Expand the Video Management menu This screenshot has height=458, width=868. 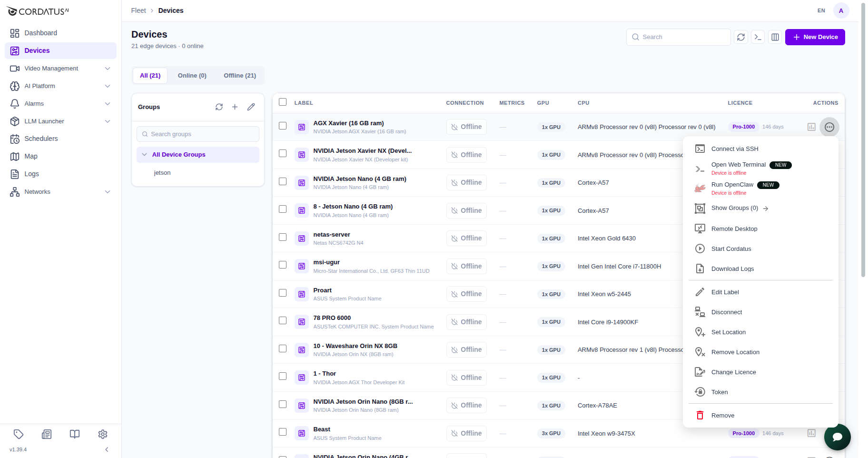60,69
